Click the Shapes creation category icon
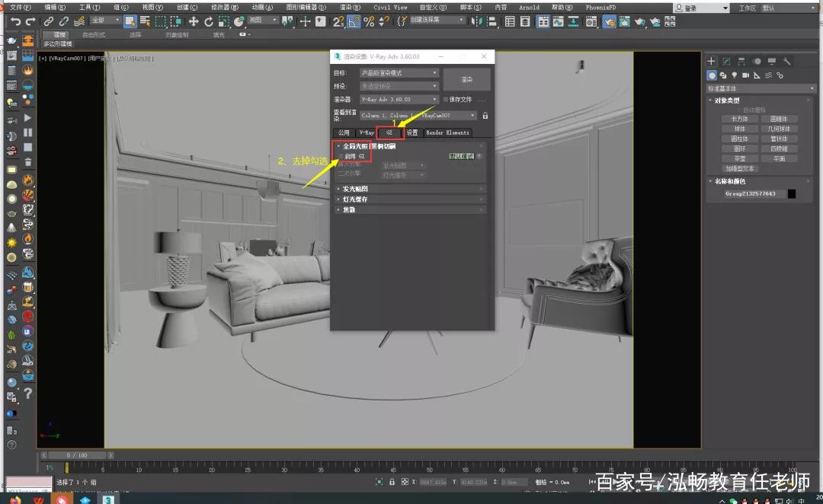823x504 pixels. 725,75
